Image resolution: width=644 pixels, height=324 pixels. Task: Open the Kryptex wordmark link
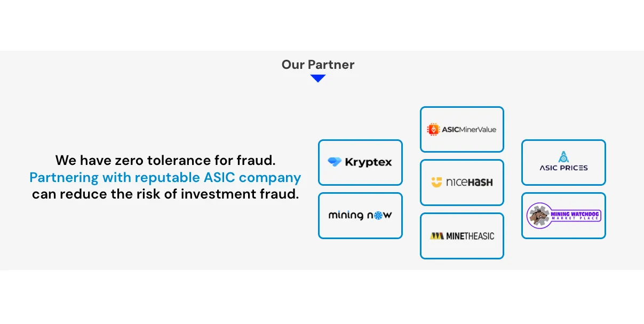(368, 162)
